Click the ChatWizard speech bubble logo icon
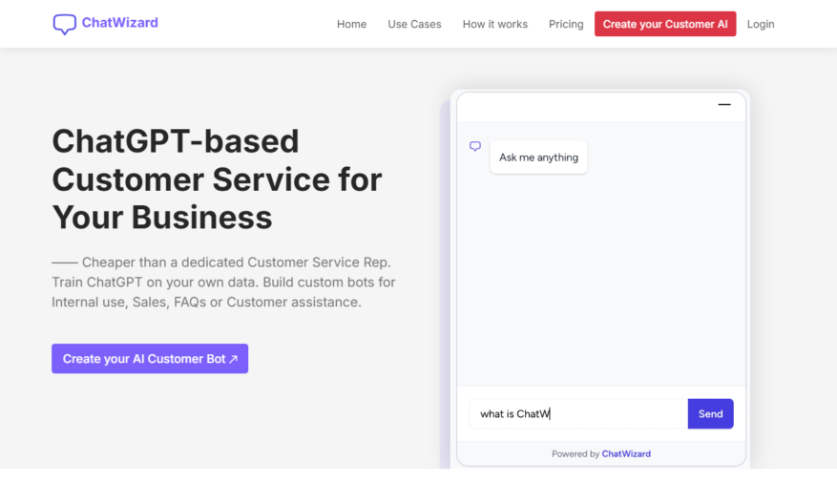The width and height of the screenshot is (837, 504). 65,24
